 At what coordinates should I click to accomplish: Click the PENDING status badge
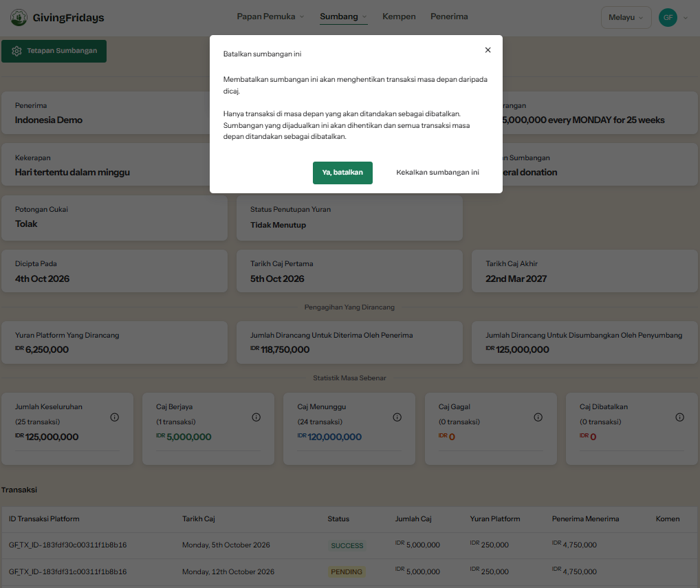pyautogui.click(x=347, y=572)
